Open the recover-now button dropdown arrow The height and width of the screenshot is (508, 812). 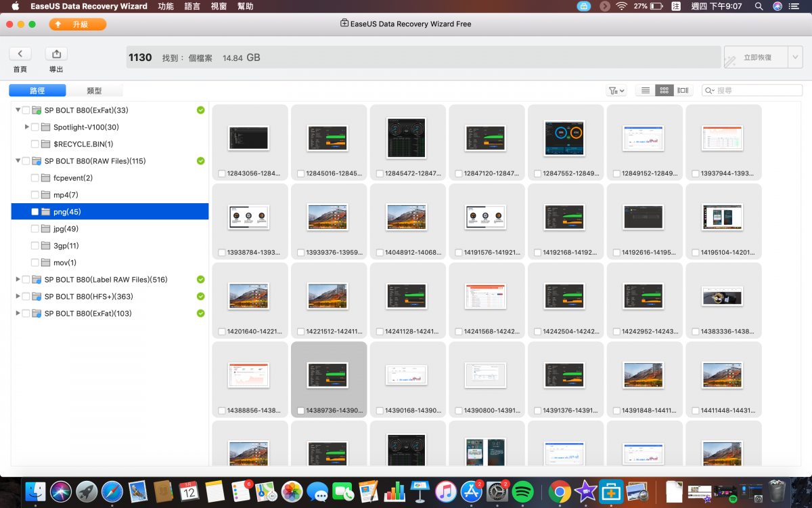(x=795, y=58)
